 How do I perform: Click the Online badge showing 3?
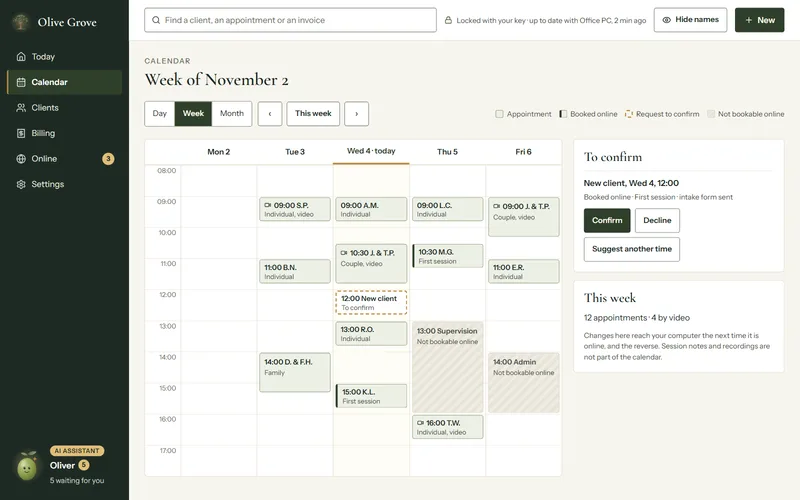pyautogui.click(x=108, y=159)
